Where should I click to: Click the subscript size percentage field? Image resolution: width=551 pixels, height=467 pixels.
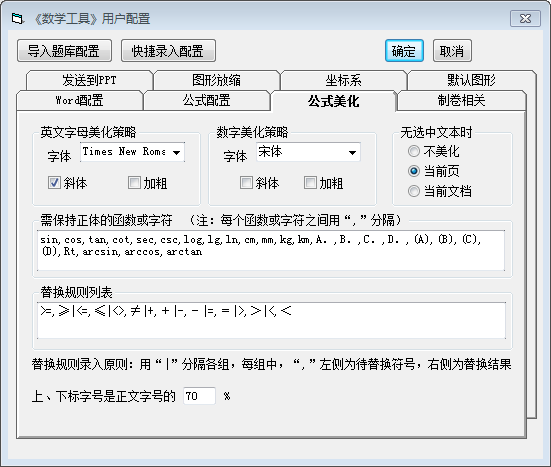click(x=199, y=396)
